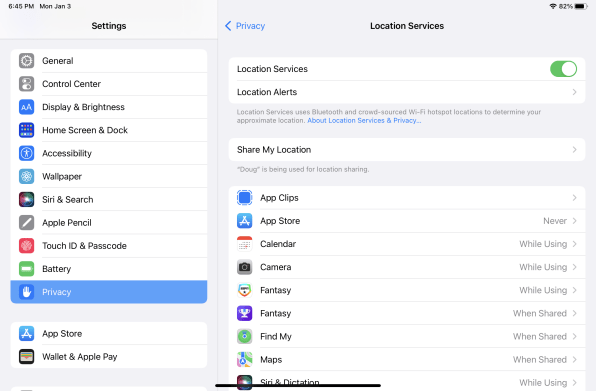The width and height of the screenshot is (596, 391).
Task: Click the Camera label in app list
Action: [276, 267]
